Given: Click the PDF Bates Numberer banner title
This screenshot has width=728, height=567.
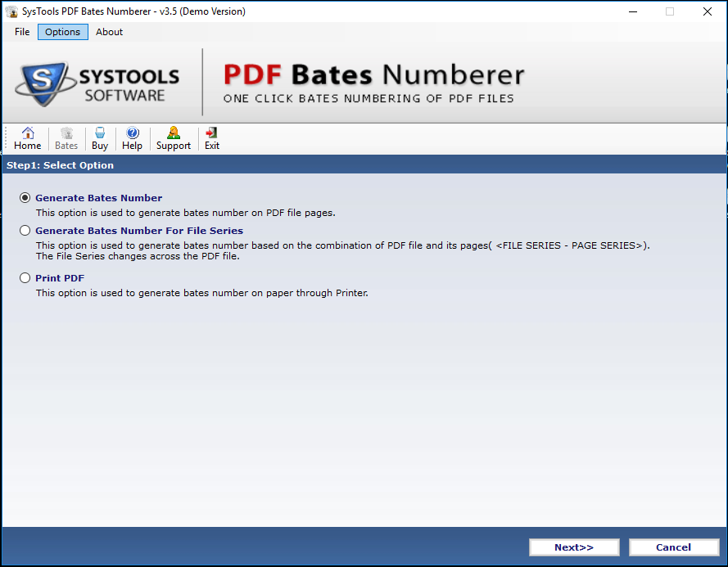Looking at the screenshot, I should click(373, 74).
